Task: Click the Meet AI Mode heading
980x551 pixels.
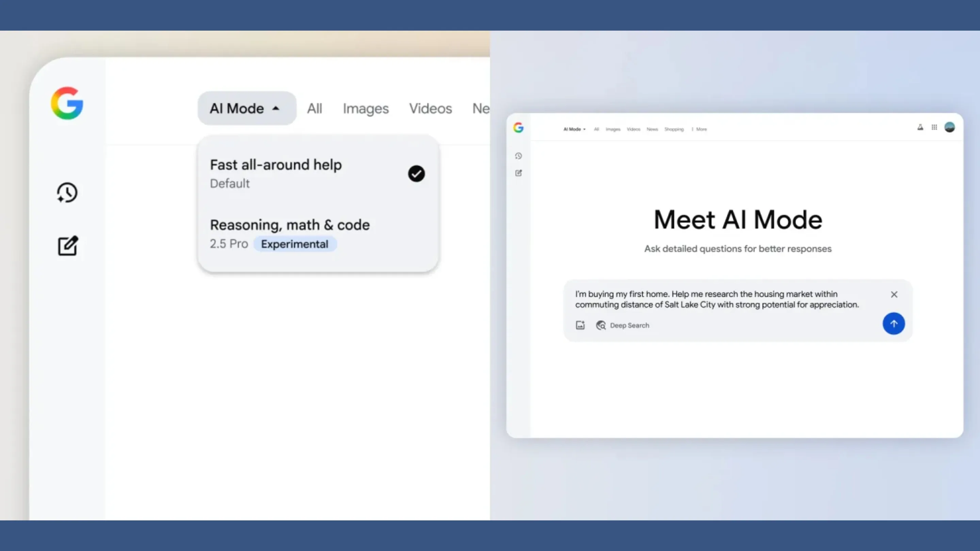Action: [738, 220]
